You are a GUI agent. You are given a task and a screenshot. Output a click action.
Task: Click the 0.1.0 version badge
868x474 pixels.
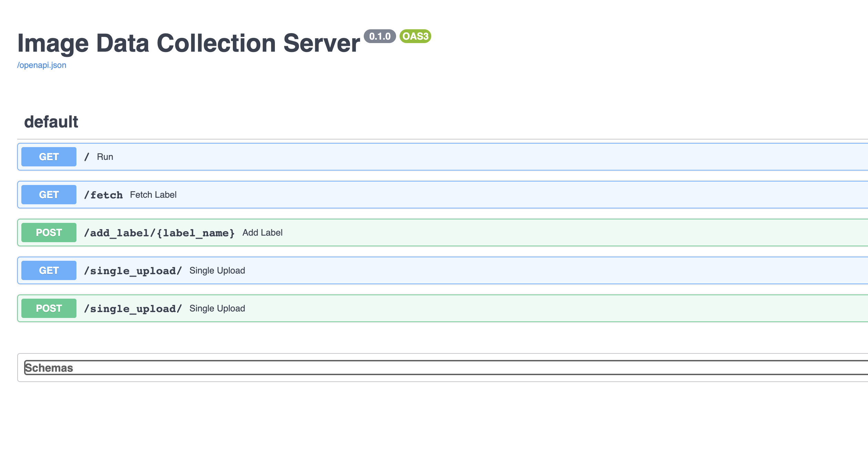[380, 36]
